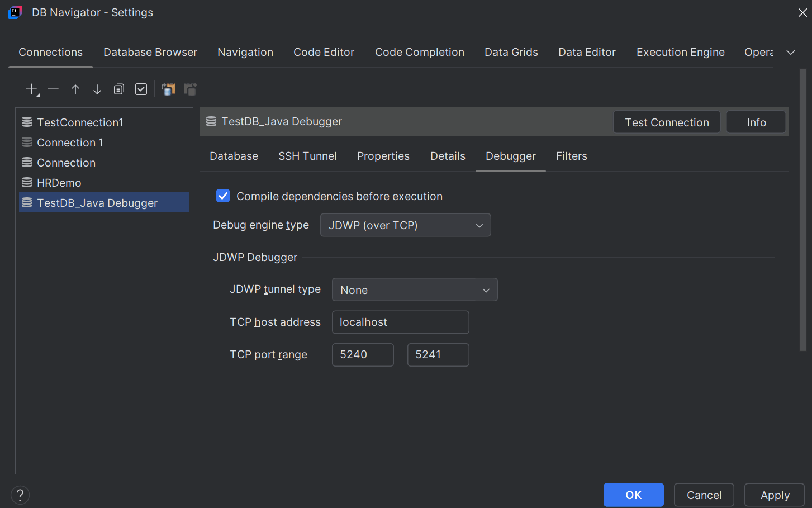The width and height of the screenshot is (812, 508).
Task: Select Connection 1 in connections list
Action: coord(104,142)
